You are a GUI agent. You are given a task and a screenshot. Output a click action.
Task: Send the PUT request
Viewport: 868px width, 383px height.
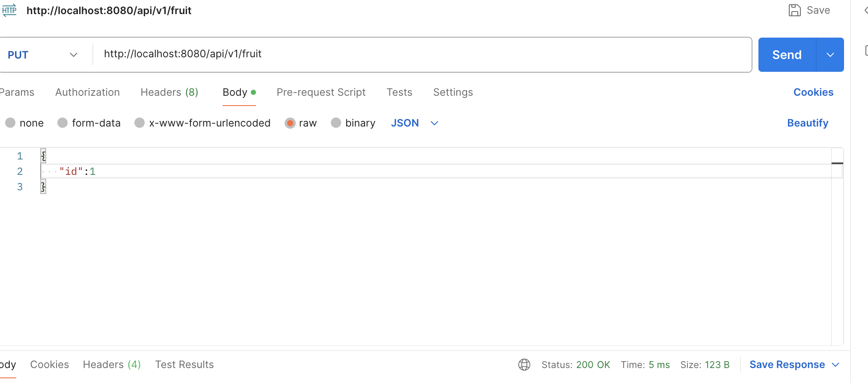[x=787, y=55]
